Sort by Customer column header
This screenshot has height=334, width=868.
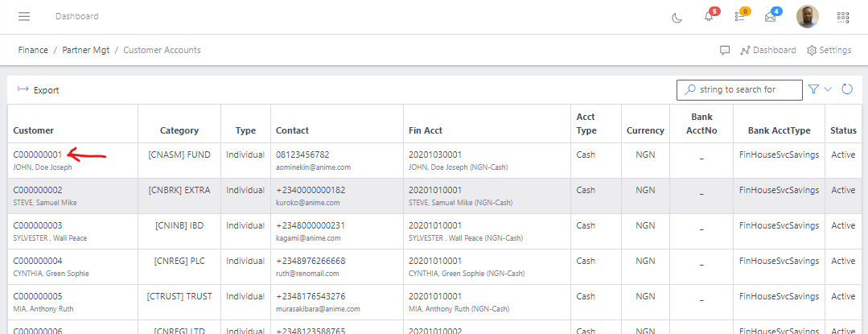(33, 130)
